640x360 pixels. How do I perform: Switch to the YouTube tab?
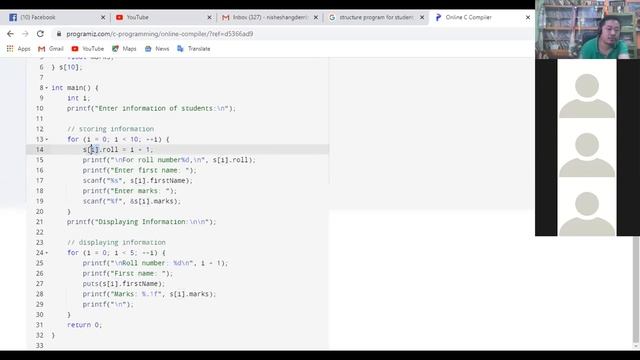(x=163, y=18)
